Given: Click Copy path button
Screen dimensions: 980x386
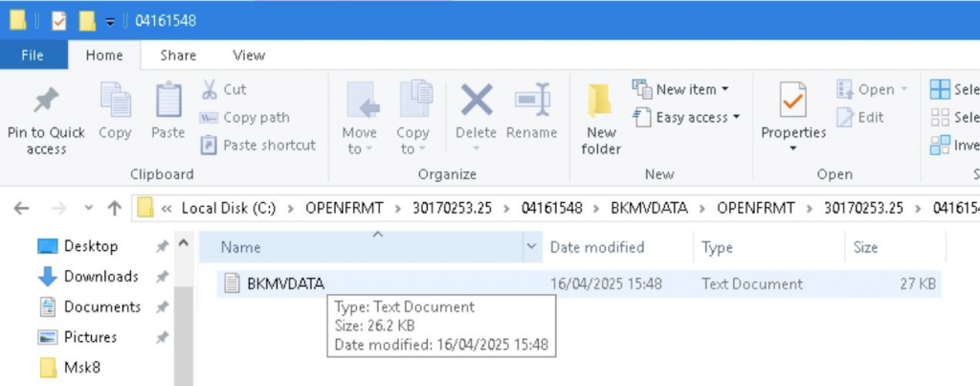Looking at the screenshot, I should [245, 118].
